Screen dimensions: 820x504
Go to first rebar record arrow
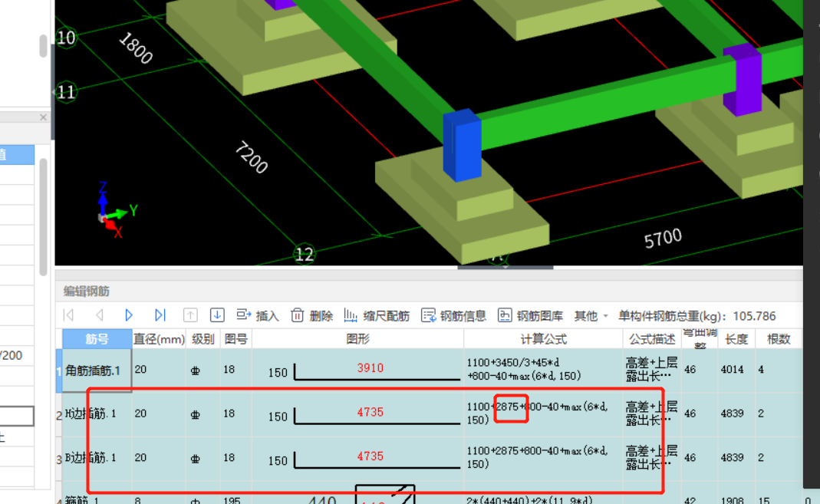pyautogui.click(x=68, y=315)
